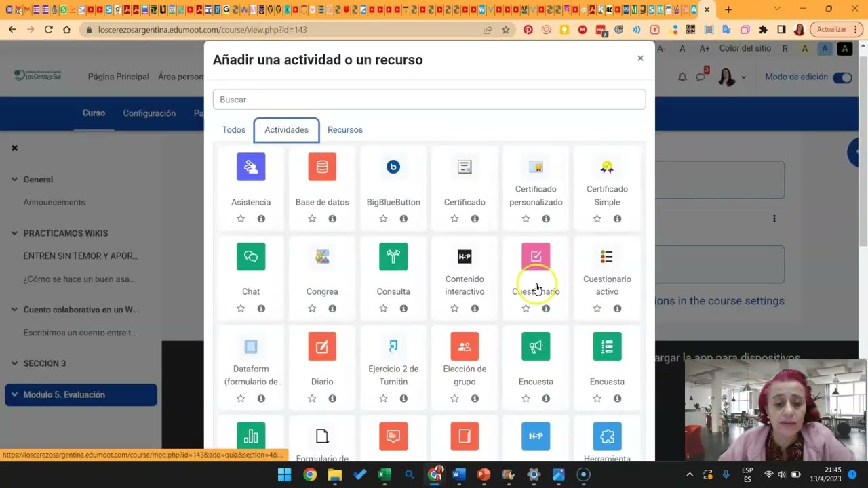Collapse Modulo 5. Evaluación section

(x=14, y=394)
